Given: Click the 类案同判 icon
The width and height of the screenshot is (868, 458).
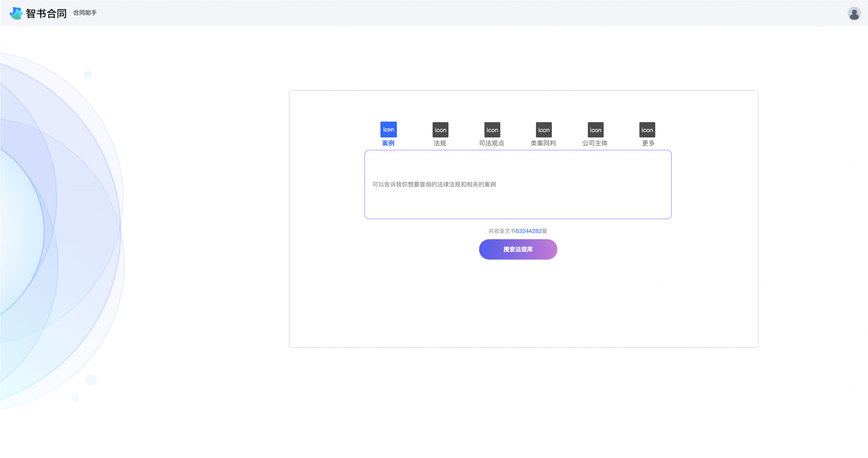Looking at the screenshot, I should pyautogui.click(x=544, y=130).
